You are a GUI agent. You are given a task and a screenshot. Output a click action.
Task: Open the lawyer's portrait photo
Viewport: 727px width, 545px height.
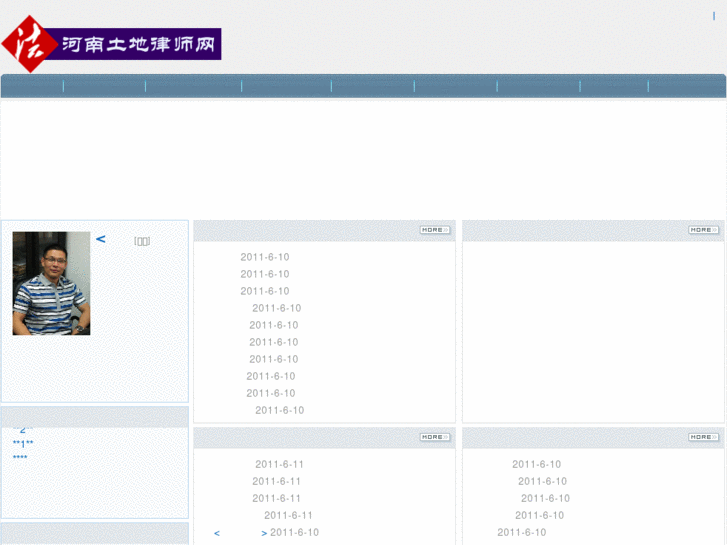pyautogui.click(x=51, y=283)
